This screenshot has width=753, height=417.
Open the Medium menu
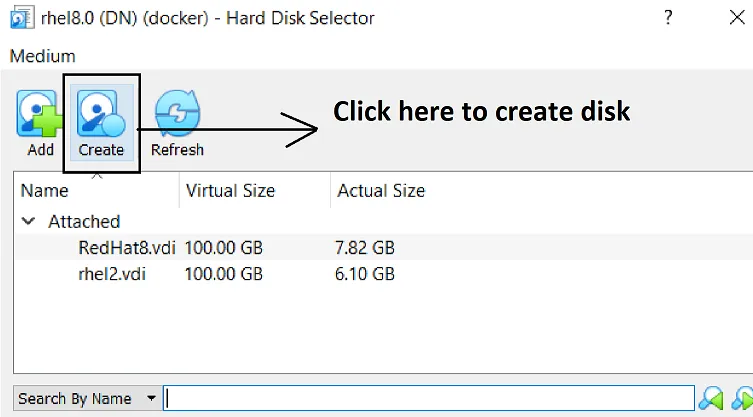43,56
